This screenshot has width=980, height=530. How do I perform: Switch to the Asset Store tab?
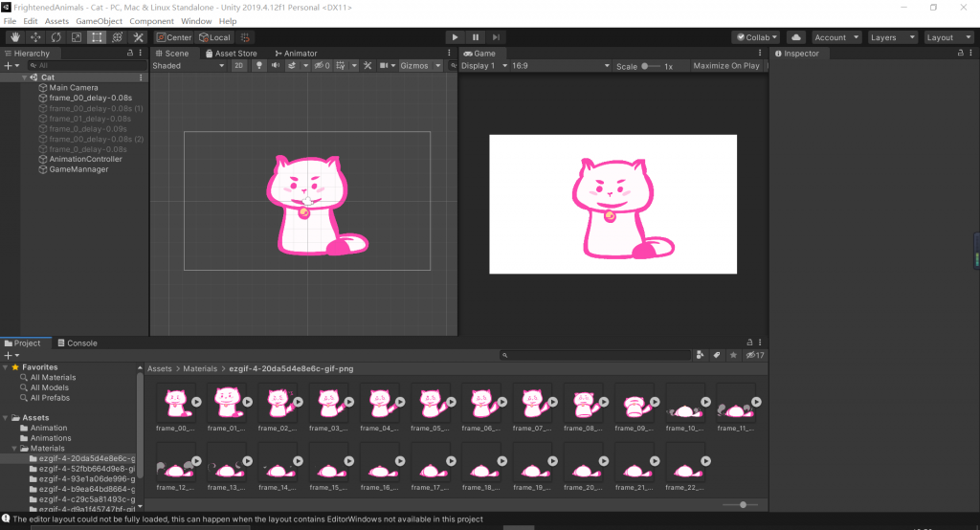[x=232, y=54]
